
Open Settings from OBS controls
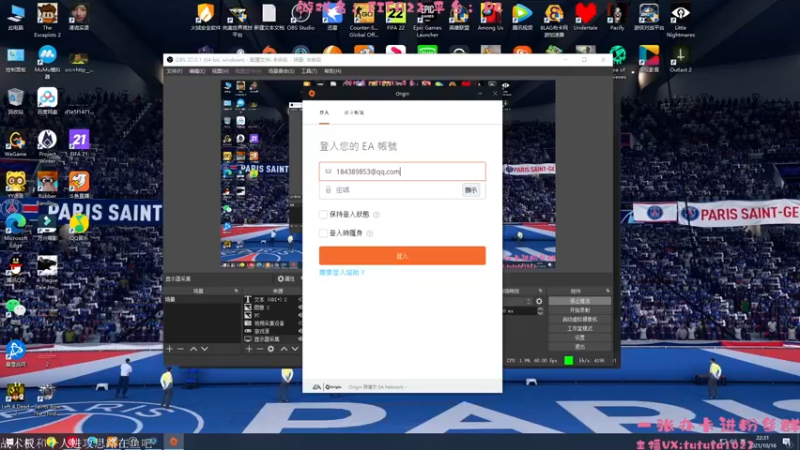[x=580, y=338]
